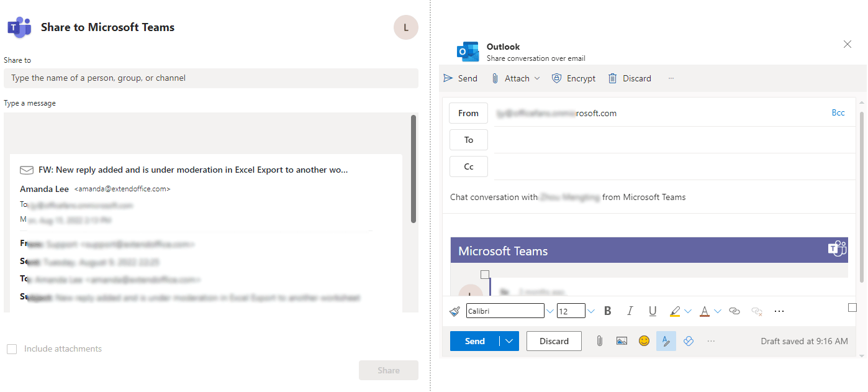Toggle italic formatting
The height and width of the screenshot is (392, 868).
(x=630, y=311)
